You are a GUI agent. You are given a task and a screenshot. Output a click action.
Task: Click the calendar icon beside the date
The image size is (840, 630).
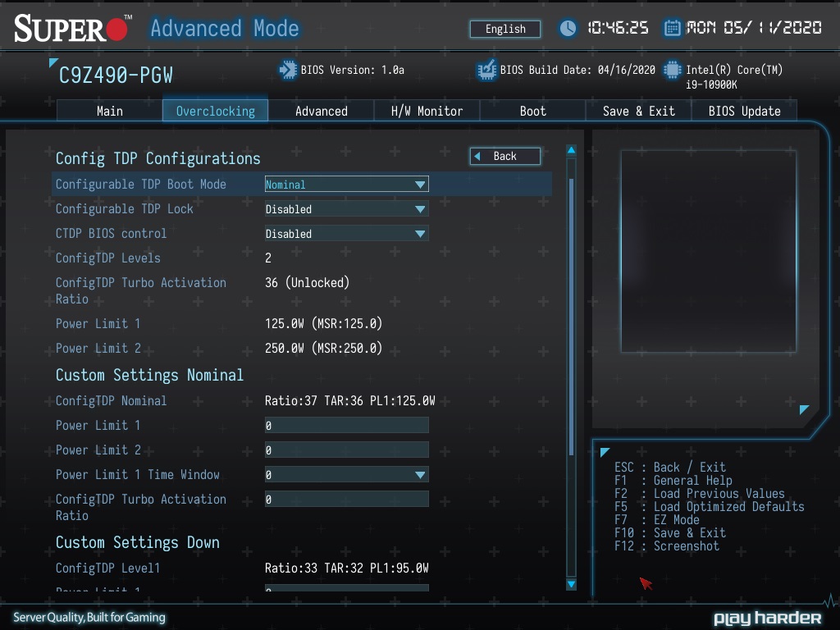[672, 29]
